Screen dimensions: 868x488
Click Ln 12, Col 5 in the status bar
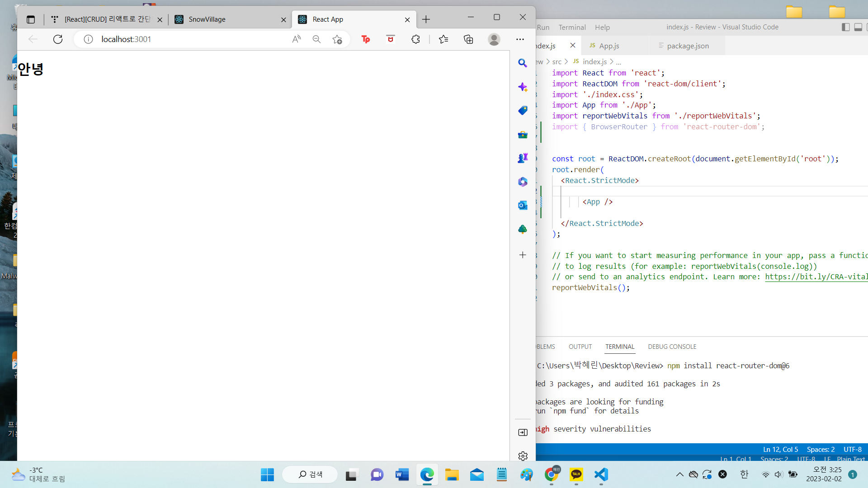click(780, 449)
